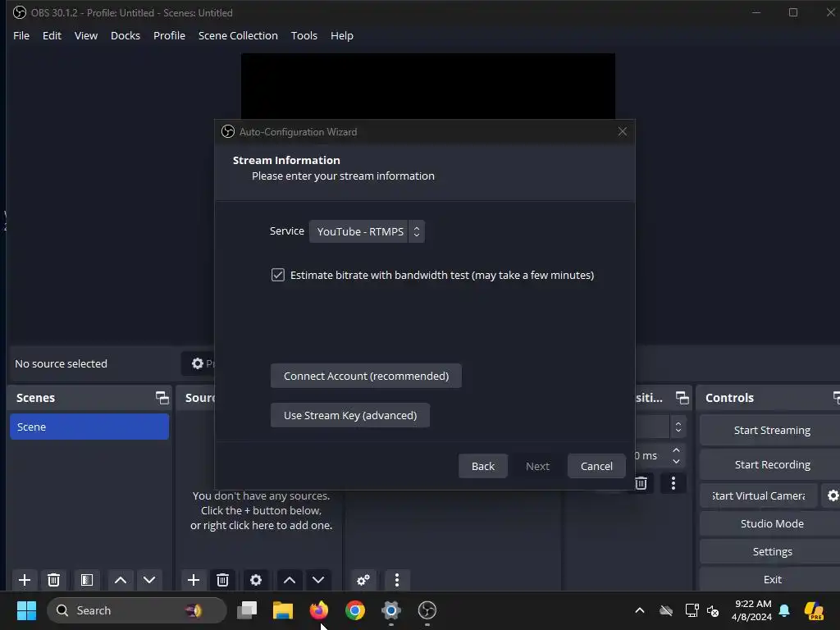This screenshot has height=630, width=840.
Task: Remove selected scene with trash icon
Action: click(x=53, y=580)
